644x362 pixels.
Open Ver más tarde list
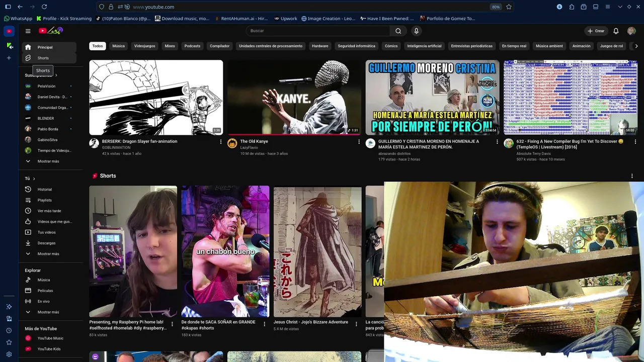tap(49, 211)
